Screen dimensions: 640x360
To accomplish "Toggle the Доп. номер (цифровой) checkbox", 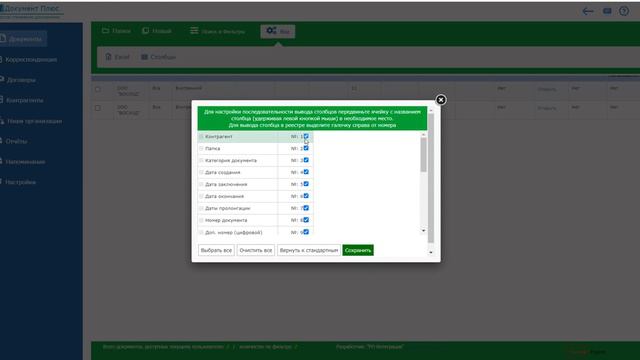I will coord(306,232).
